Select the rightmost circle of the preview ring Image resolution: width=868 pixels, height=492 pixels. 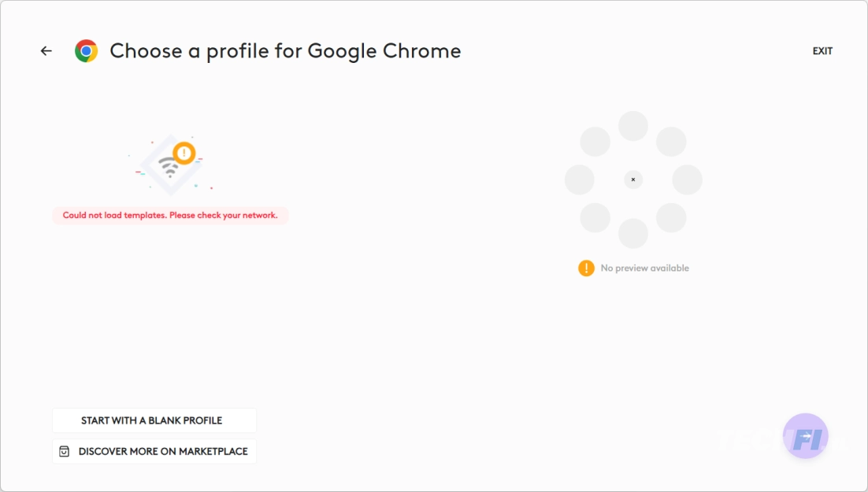[x=687, y=179]
